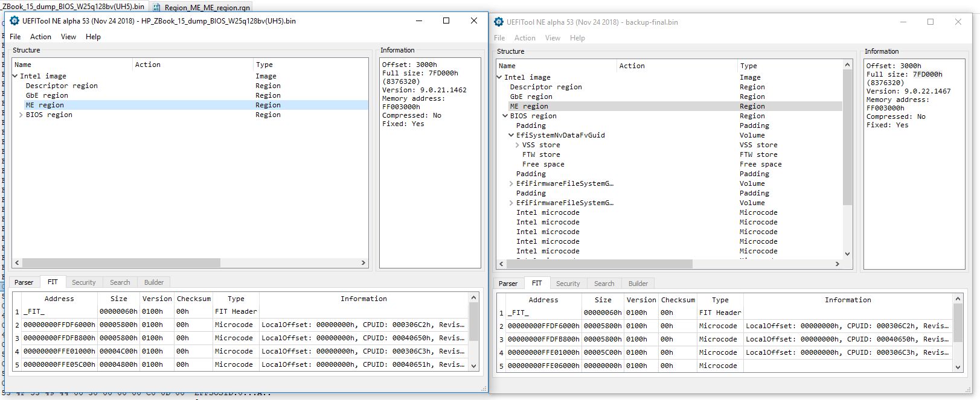Click UEFITool gear icon in backup-final window title

[x=499, y=22]
